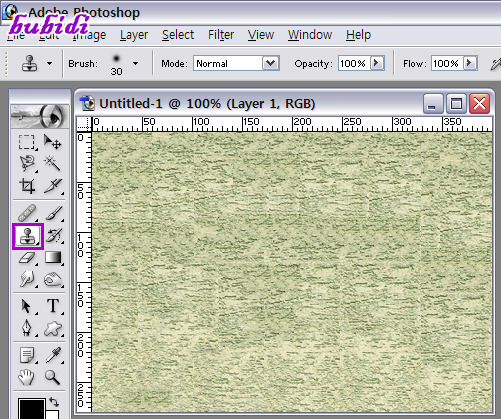This screenshot has height=419, width=501.
Task: Select the Path Selection arrow tool
Action: click(26, 306)
